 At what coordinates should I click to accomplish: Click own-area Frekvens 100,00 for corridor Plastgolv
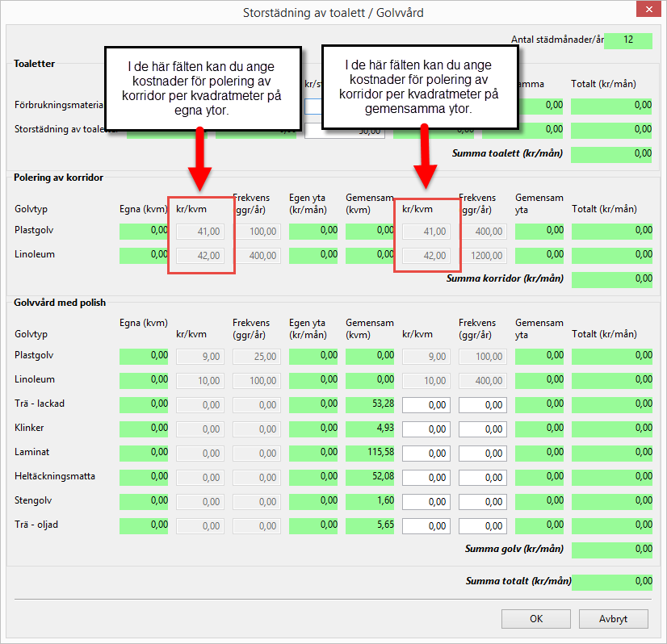[x=257, y=232]
